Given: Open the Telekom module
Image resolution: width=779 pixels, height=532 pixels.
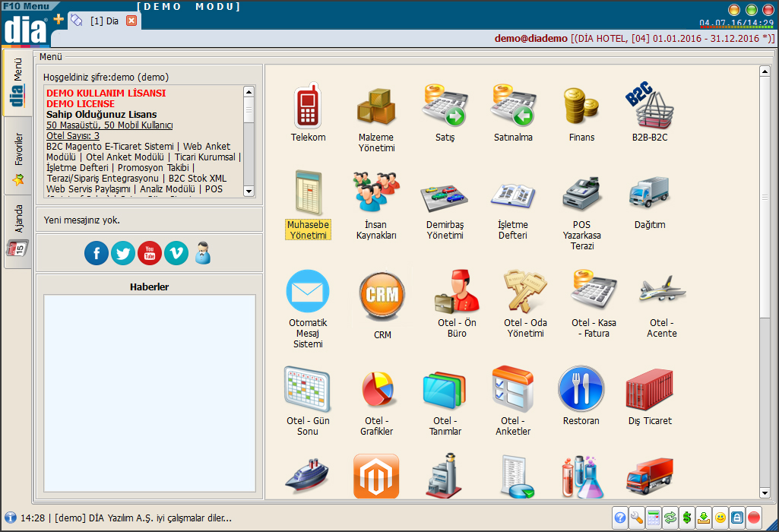Looking at the screenshot, I should [x=308, y=112].
